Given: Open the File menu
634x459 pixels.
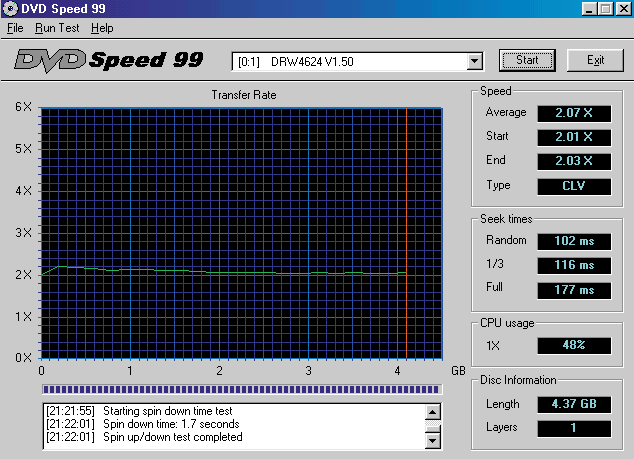Looking at the screenshot, I should (15, 28).
